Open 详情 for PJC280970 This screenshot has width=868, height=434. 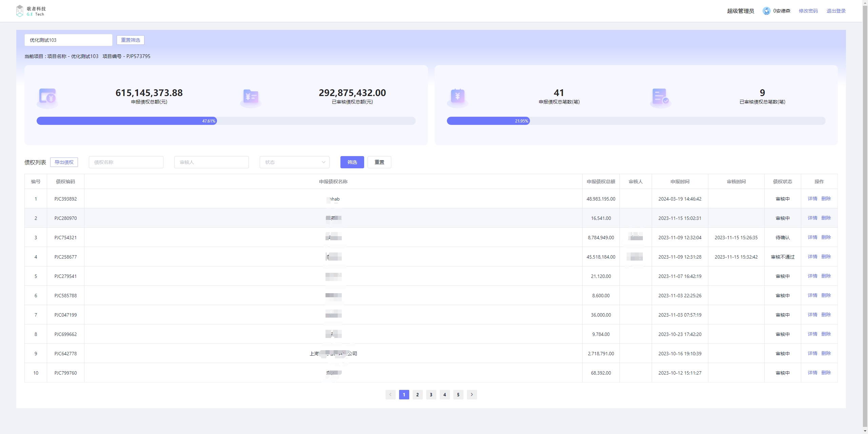(812, 218)
